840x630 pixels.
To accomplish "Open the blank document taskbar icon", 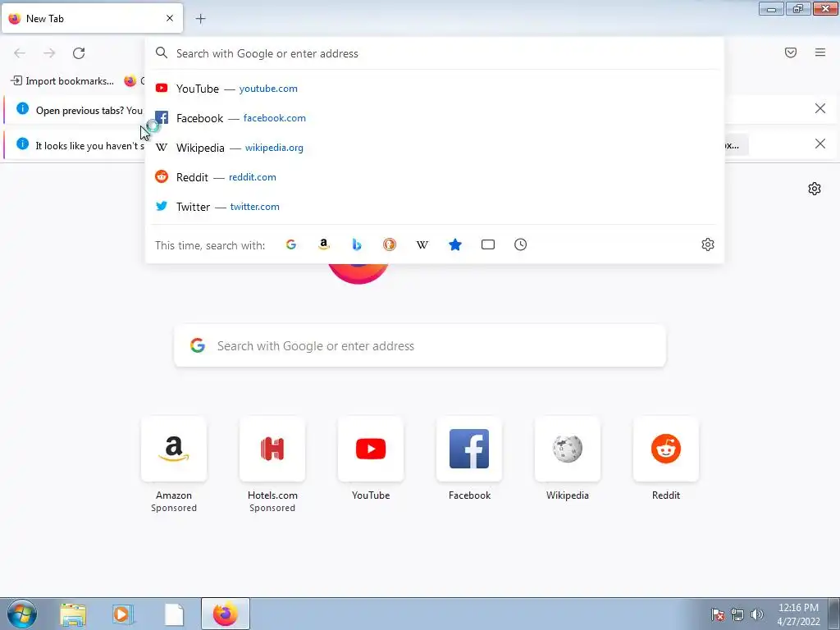I will tap(174, 614).
